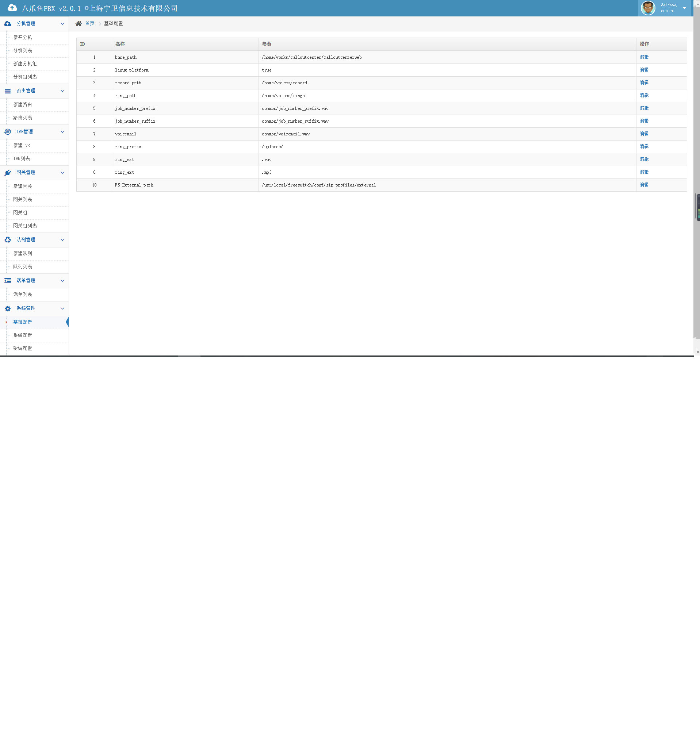Select 彩铃配置 menu item

tap(23, 349)
